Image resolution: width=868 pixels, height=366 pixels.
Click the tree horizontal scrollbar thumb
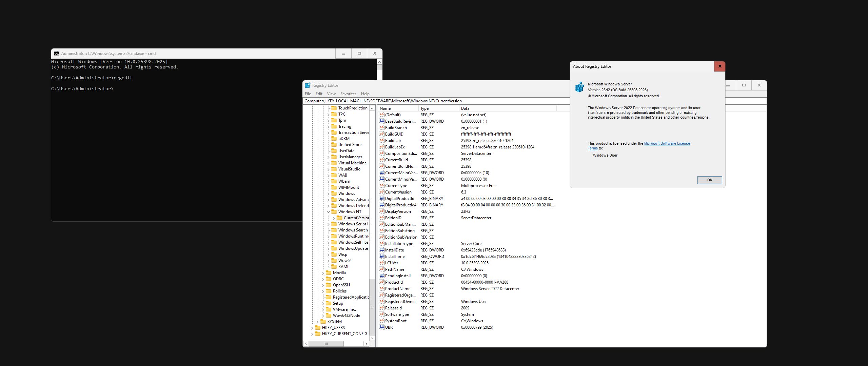coord(326,344)
